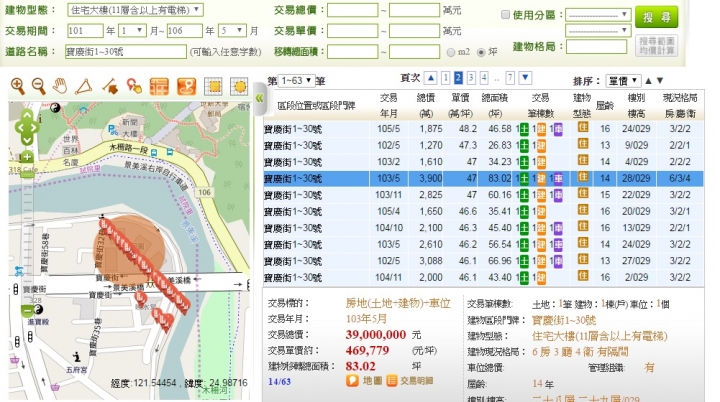
Task: Choose the rectangle range selection tool
Action: pos(213,86)
